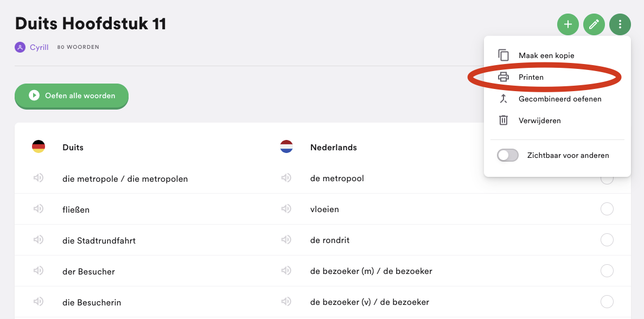Image resolution: width=644 pixels, height=319 pixels.
Task: Play audio for 'die metropole / die metropolen'
Action: [38, 178]
